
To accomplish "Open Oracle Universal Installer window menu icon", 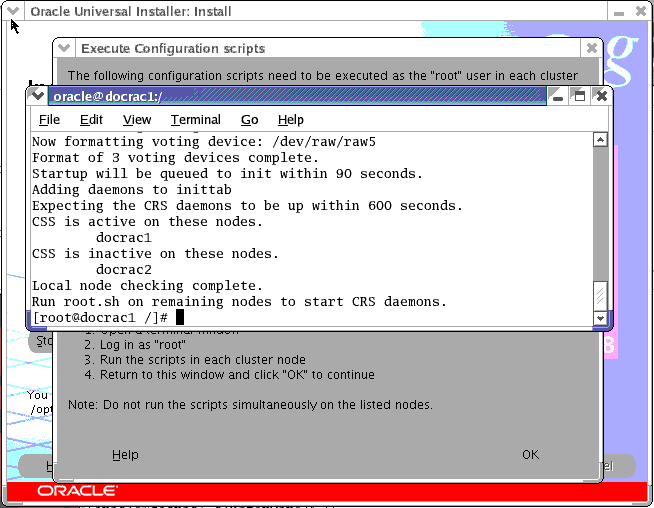I will [13, 11].
